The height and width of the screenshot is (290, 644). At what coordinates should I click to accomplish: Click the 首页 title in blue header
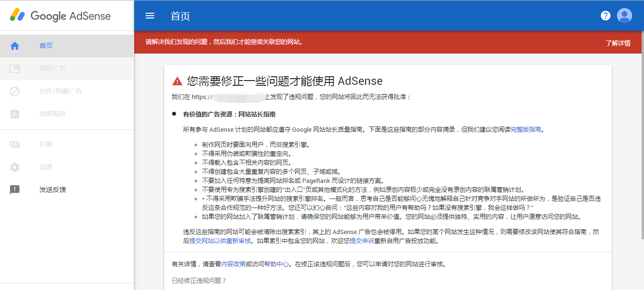180,16
